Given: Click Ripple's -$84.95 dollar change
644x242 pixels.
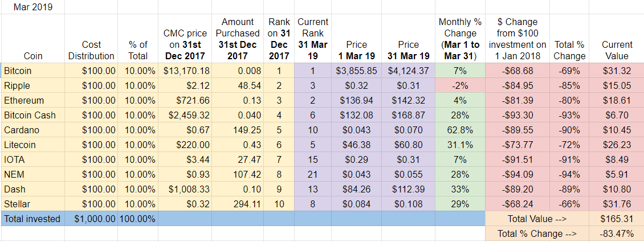Looking at the screenshot, I should click(x=517, y=86).
